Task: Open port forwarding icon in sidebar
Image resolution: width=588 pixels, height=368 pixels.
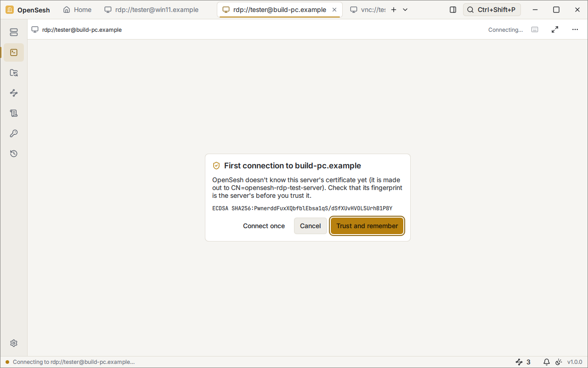Action: 14,93
